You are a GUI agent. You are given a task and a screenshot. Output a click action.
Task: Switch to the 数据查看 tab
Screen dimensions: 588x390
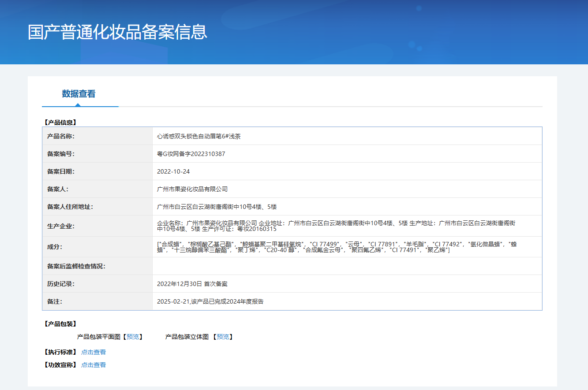(x=79, y=94)
